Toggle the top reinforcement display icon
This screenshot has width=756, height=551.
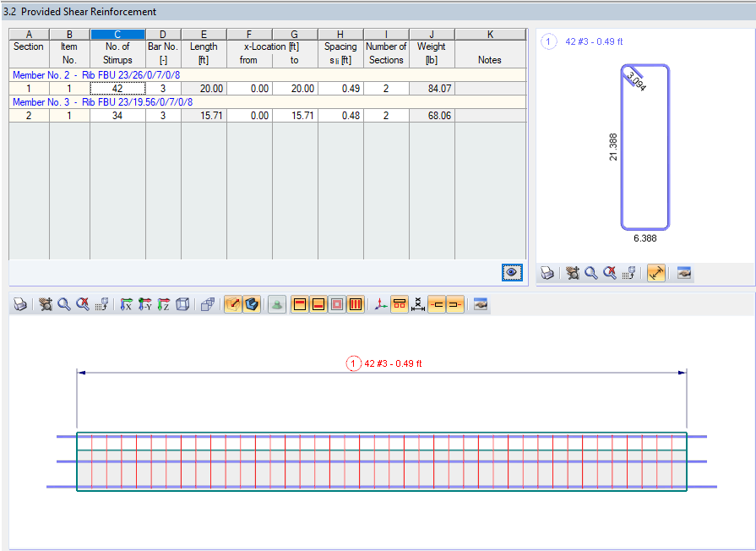[300, 304]
